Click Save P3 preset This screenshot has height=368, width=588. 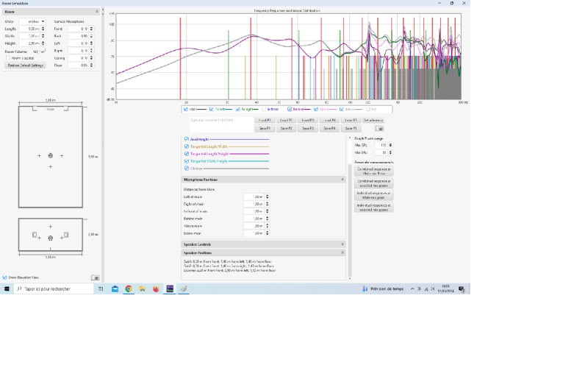click(308, 128)
